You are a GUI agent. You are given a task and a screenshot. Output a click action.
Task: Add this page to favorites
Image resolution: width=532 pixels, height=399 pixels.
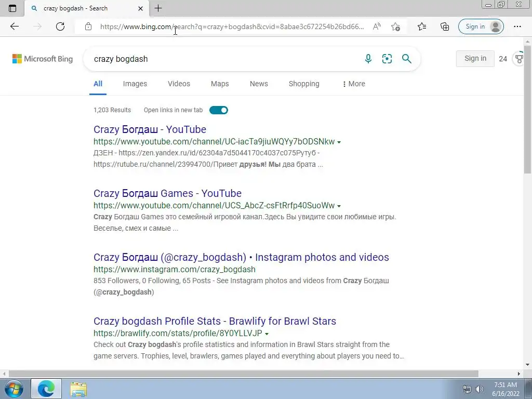tap(395, 26)
